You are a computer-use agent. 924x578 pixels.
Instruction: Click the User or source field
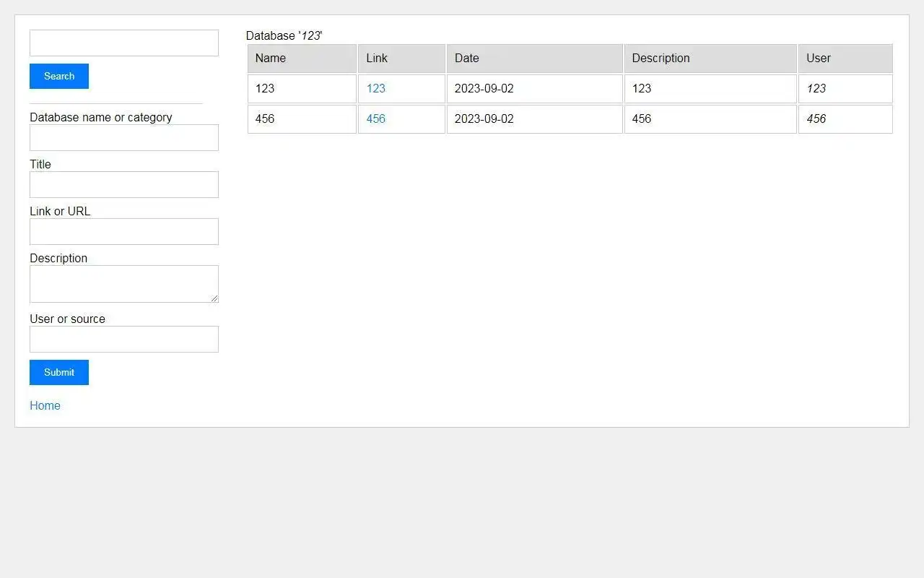(124, 339)
